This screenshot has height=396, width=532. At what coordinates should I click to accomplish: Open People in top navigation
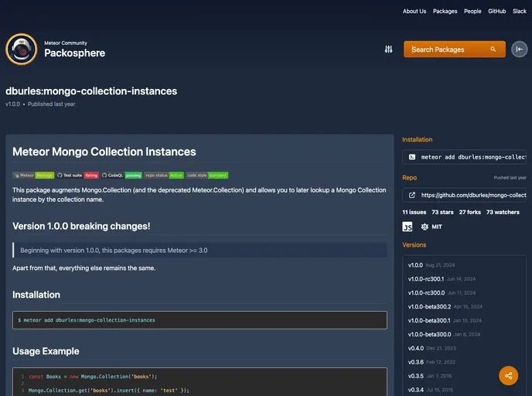point(472,11)
